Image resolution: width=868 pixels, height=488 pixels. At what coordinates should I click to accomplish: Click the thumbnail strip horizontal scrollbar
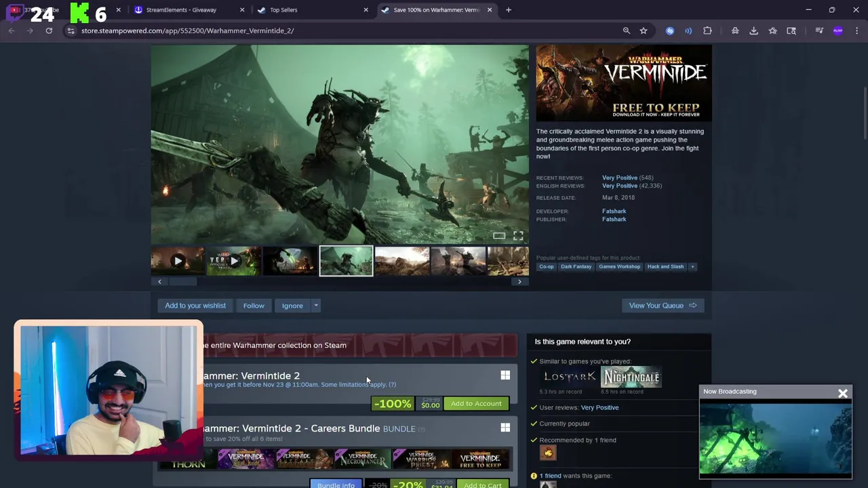pos(183,281)
